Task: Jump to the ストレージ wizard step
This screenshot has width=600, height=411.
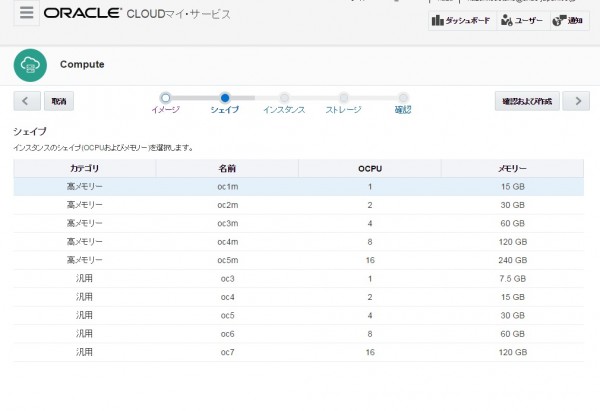Action: click(x=343, y=110)
